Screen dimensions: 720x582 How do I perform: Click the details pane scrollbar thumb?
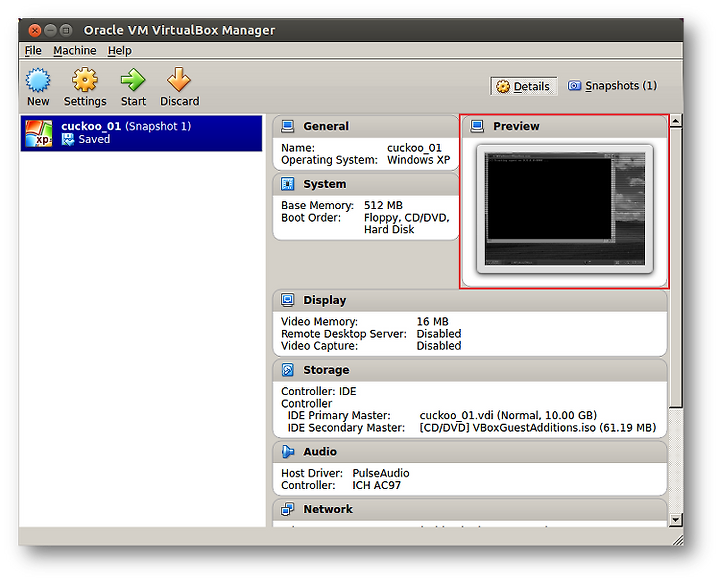point(675,267)
